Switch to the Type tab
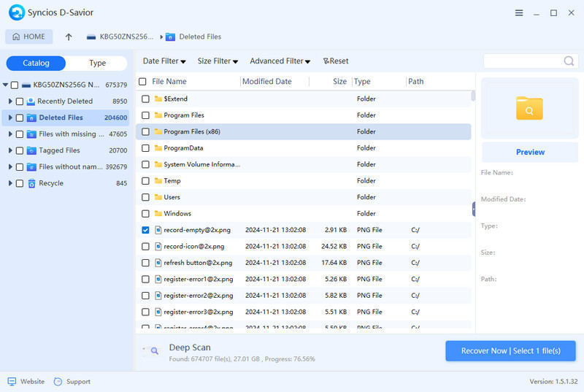 [97, 64]
